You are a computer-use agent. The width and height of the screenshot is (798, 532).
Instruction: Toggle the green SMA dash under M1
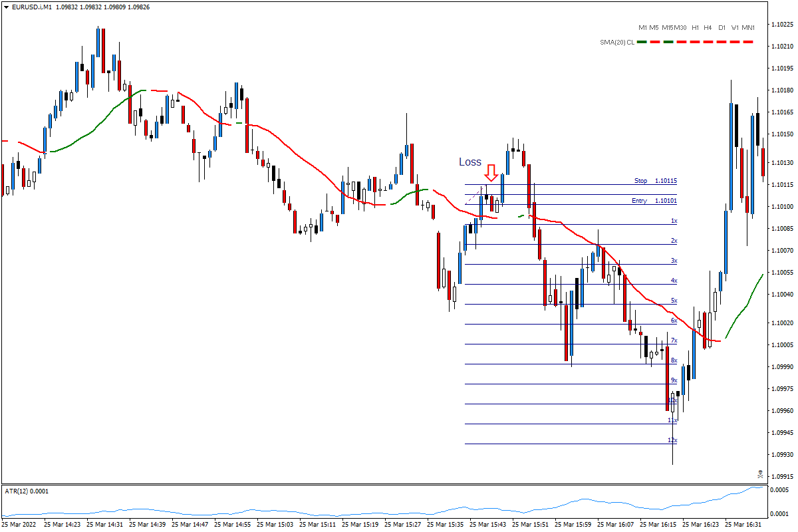(642, 41)
